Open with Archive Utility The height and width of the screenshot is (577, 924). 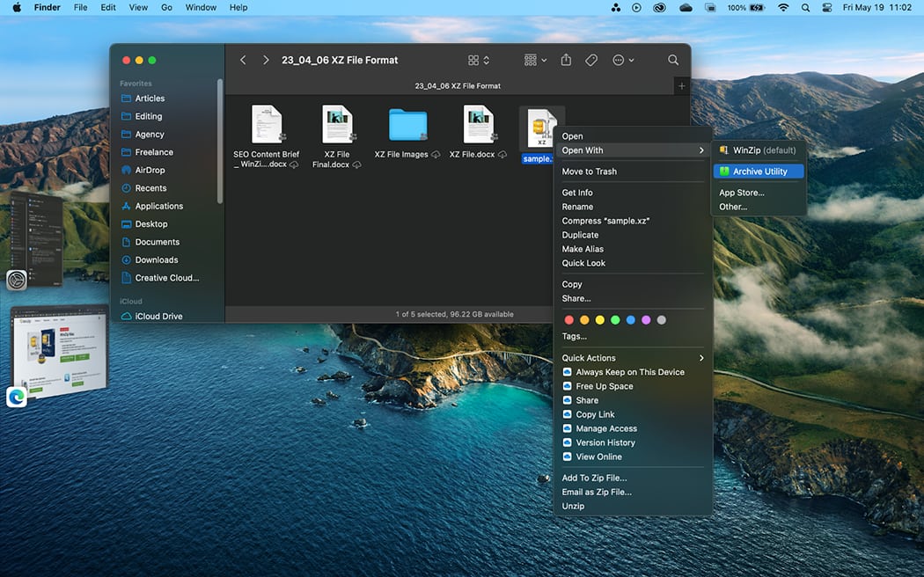(759, 172)
